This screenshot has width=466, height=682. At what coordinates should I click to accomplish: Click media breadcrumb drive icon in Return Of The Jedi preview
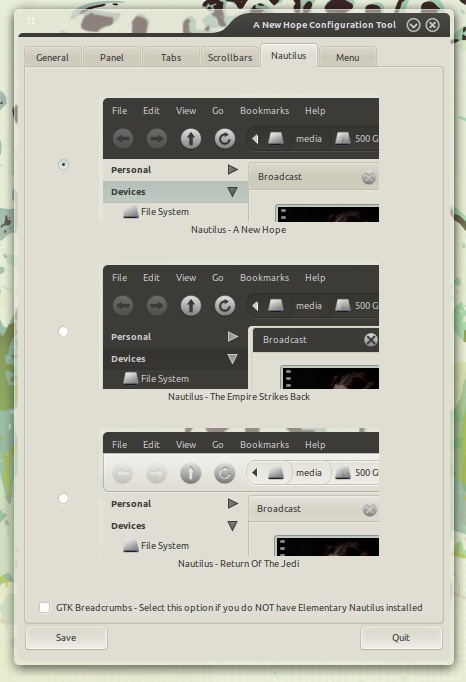click(276, 473)
